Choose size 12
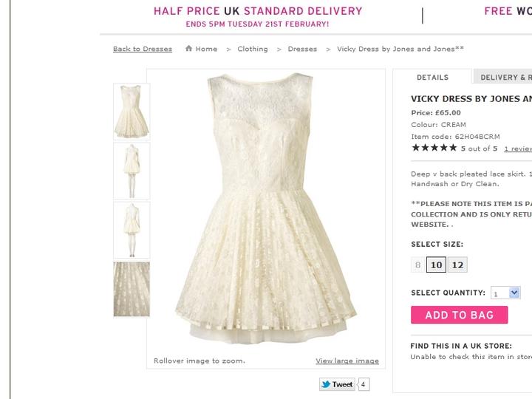 [x=457, y=265]
